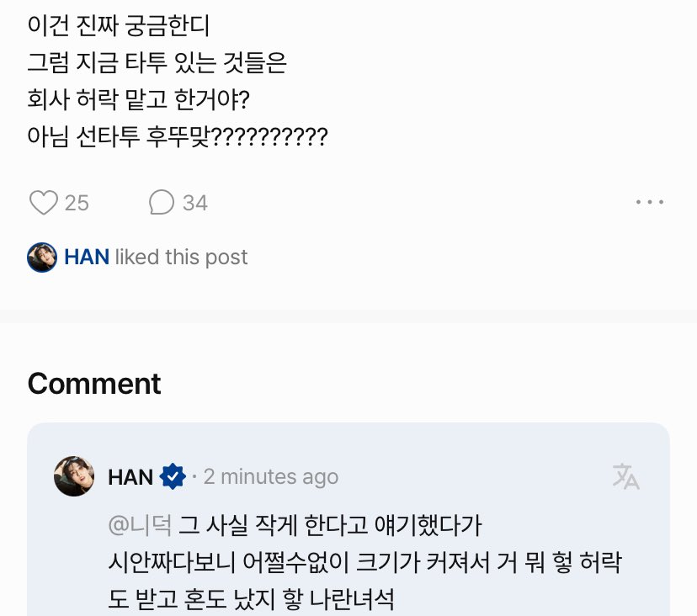The image size is (697, 616).
Task: Click the blue HAN link above Comment
Action: click(x=87, y=257)
